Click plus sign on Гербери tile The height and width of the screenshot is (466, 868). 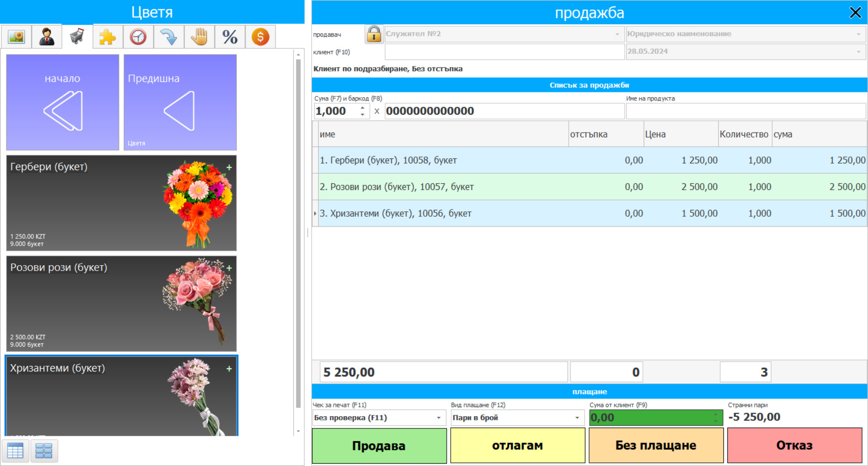tap(229, 167)
